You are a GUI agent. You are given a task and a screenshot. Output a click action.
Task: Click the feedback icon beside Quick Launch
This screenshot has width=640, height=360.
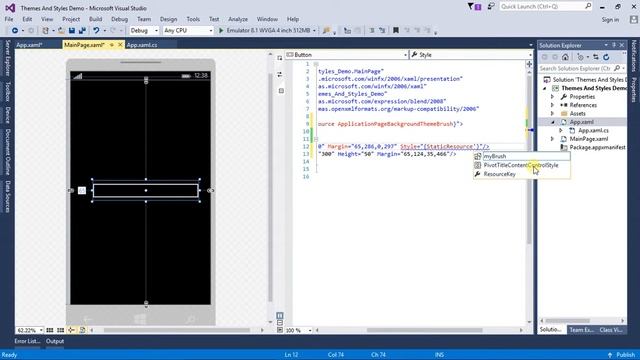tap(491, 7)
